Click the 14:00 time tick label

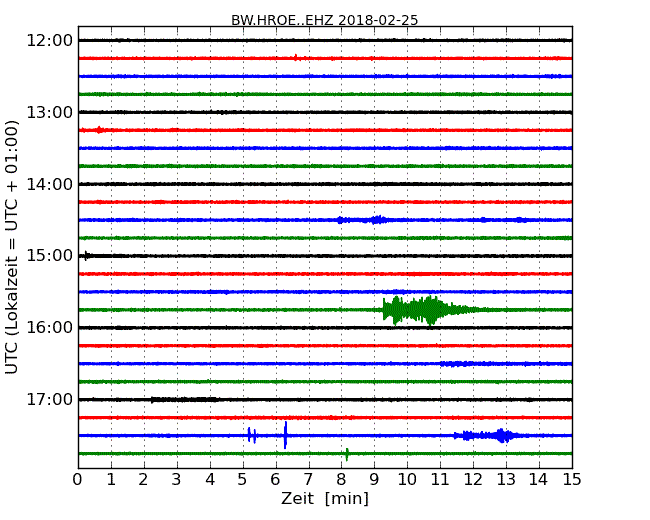pyautogui.click(x=49, y=184)
